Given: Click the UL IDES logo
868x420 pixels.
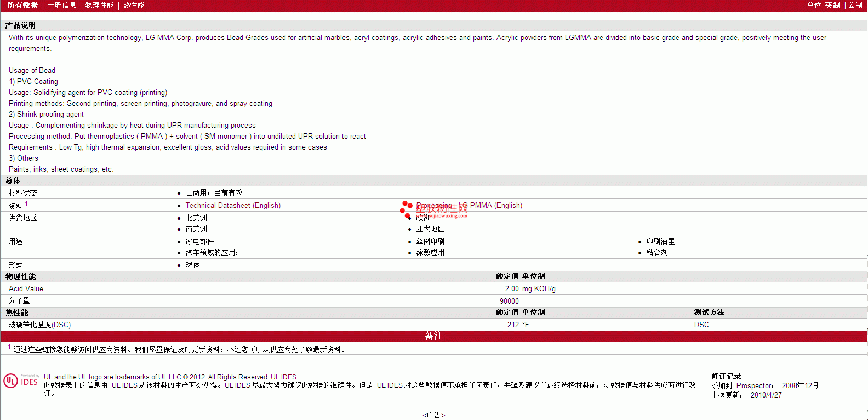Looking at the screenshot, I should coord(21,381).
